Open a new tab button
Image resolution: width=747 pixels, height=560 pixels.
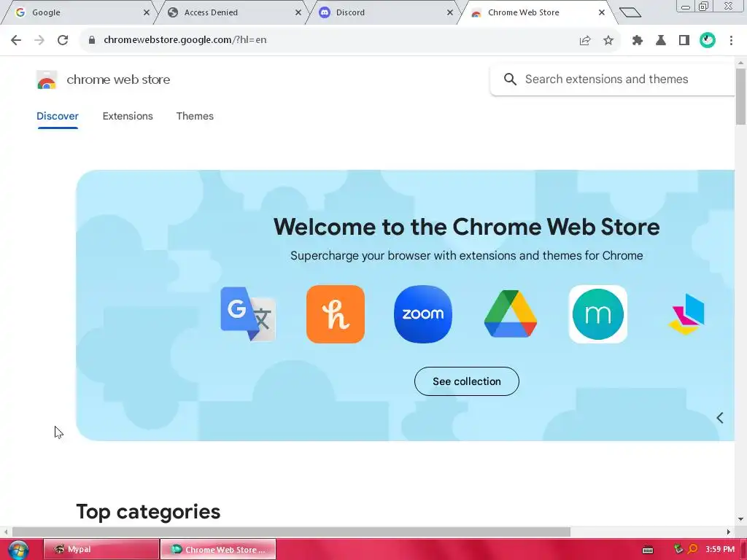pyautogui.click(x=630, y=12)
